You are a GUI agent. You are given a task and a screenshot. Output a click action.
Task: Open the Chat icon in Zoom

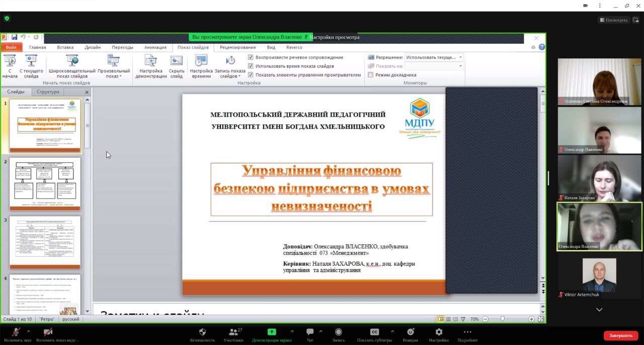(x=310, y=332)
